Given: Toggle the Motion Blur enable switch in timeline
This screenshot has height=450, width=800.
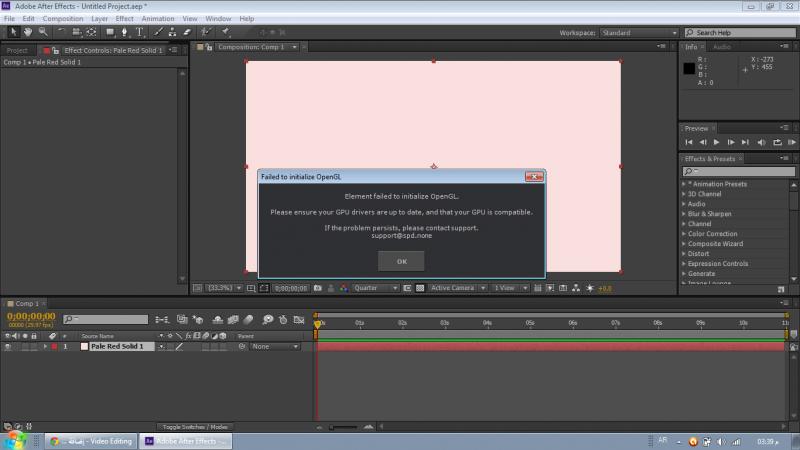Looking at the screenshot, I should (248, 320).
